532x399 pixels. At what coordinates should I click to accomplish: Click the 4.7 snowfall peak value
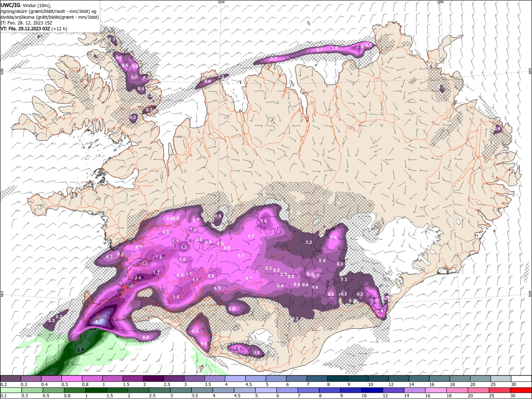point(99,322)
